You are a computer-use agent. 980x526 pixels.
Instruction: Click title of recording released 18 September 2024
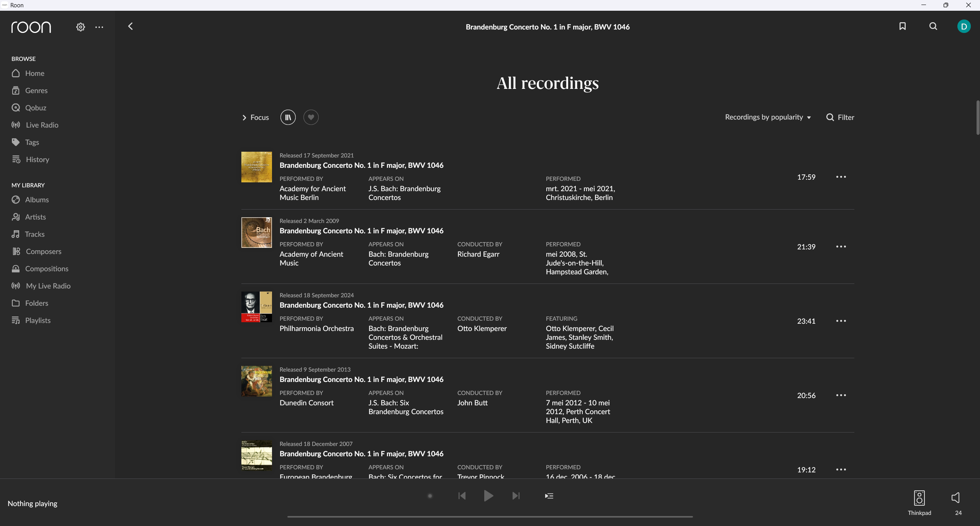(x=361, y=305)
